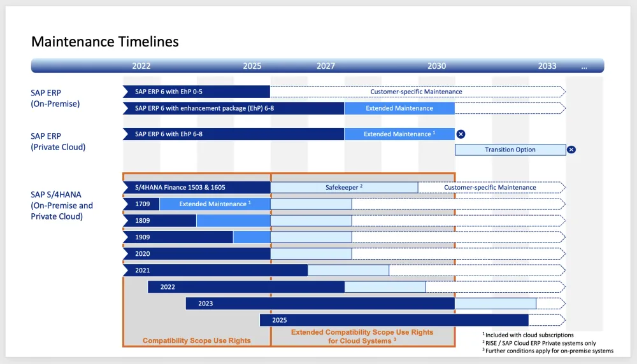The height and width of the screenshot is (364, 637).
Task: Select the SAP ERP 6 with EhP 0-5 bar
Action: point(196,92)
